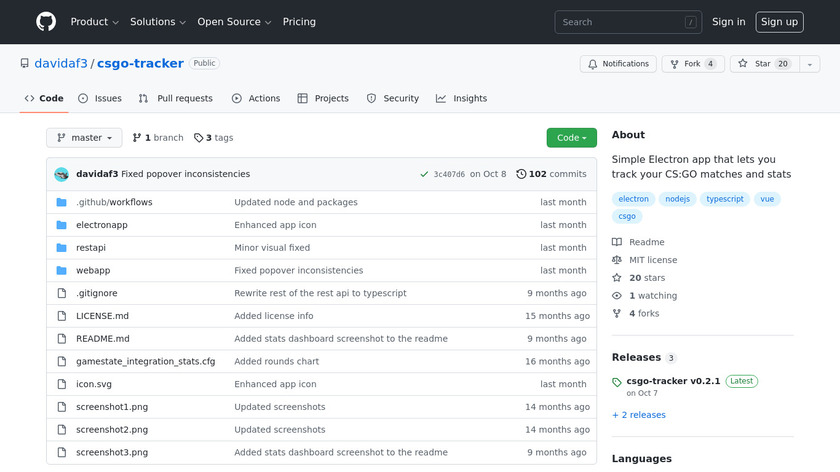The height and width of the screenshot is (472, 840).
Task: Click the tag icon next to csgo-tracker v0.2.1
Action: [x=617, y=382]
